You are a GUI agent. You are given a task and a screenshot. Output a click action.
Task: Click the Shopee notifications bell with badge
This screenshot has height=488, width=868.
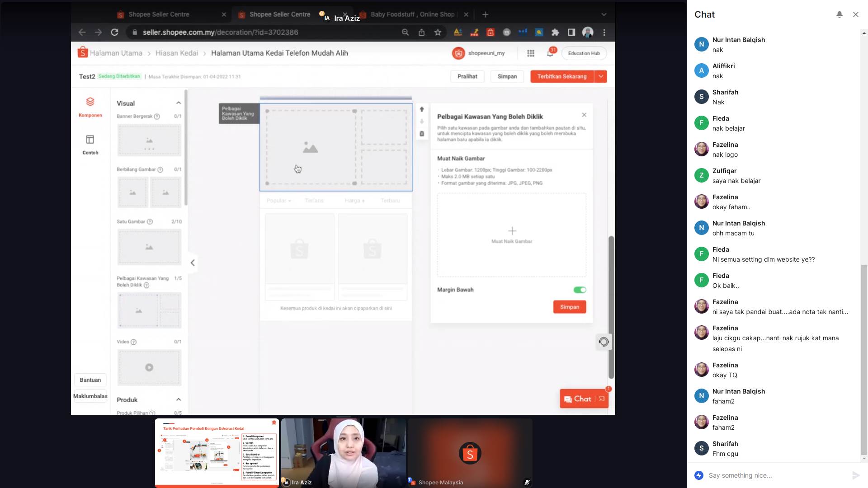[x=550, y=53]
